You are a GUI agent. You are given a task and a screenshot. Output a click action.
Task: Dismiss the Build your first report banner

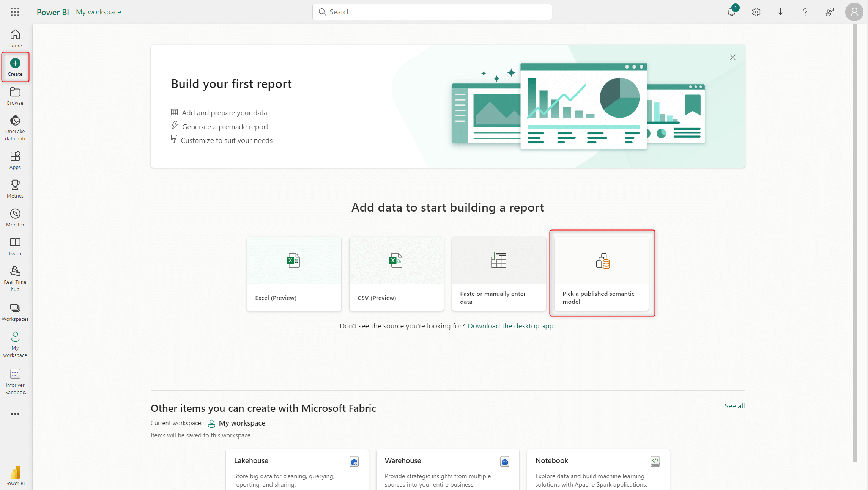733,57
